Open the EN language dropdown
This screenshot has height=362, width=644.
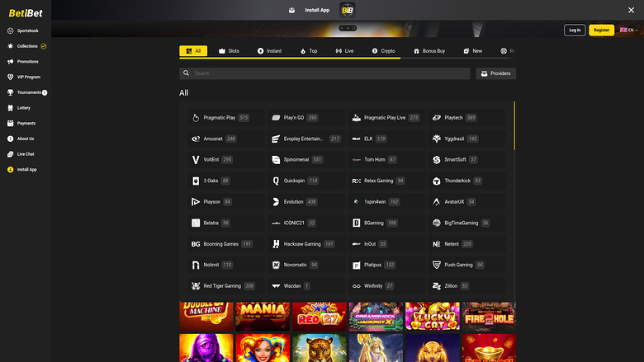628,30
